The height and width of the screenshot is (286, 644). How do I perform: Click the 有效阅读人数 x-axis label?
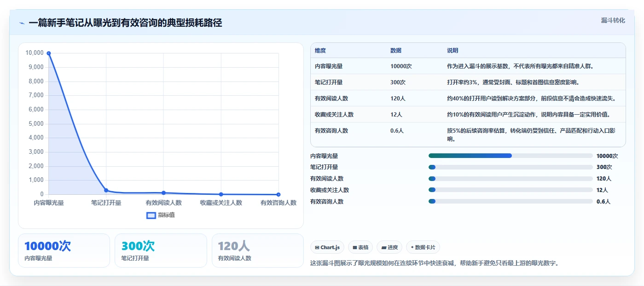[x=163, y=203]
